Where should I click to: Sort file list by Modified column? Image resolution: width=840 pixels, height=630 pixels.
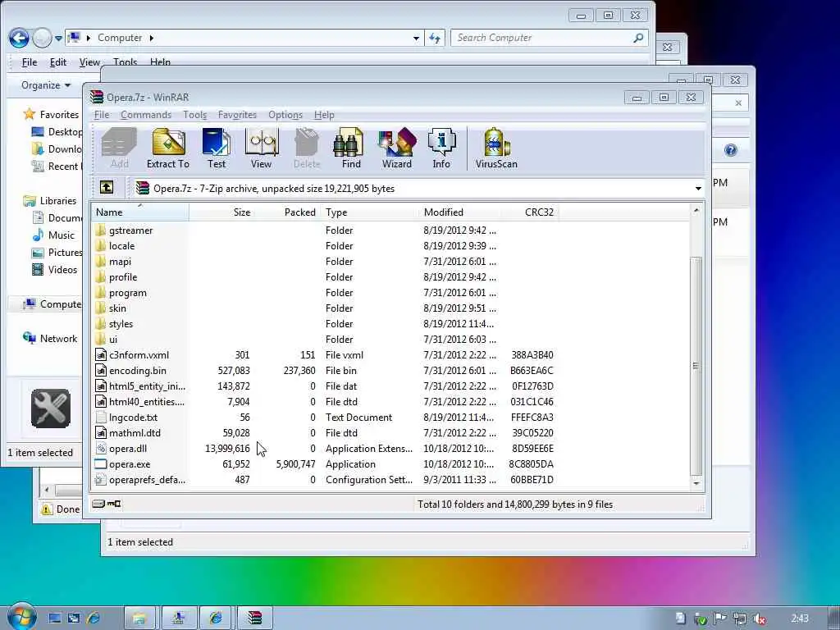[460, 212]
